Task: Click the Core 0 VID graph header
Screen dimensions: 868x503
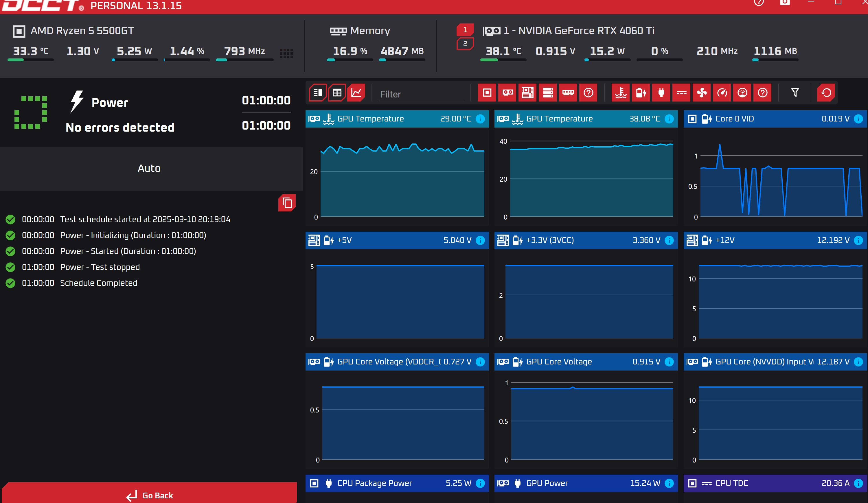Action: coord(775,119)
